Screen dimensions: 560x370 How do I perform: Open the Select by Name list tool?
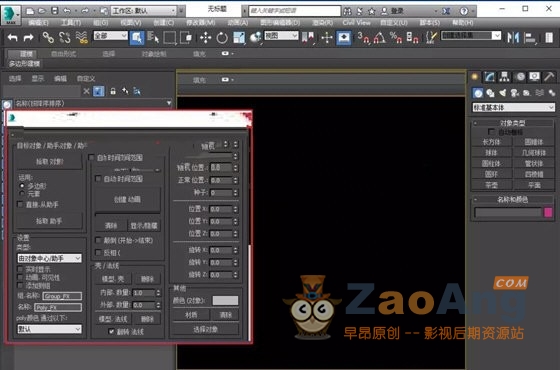[x=153, y=38]
